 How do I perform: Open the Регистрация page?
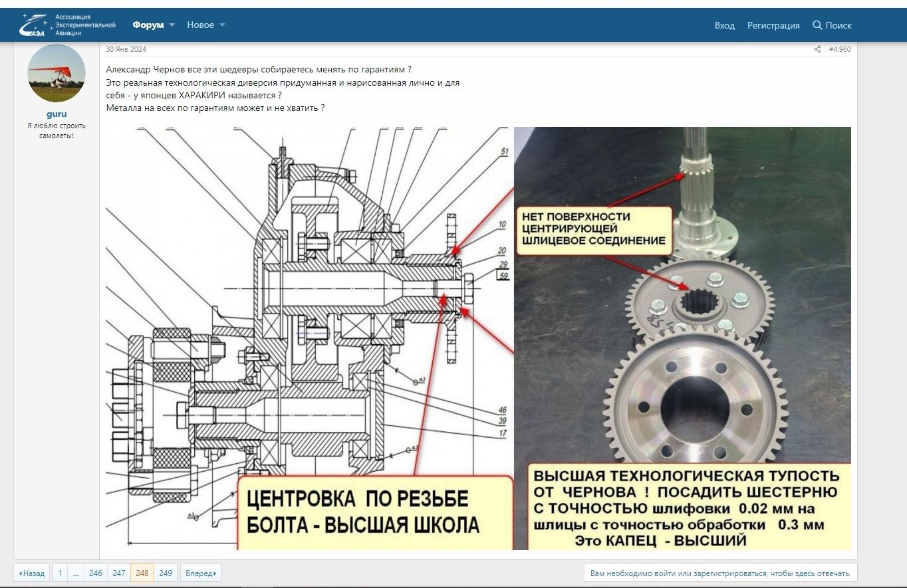(774, 25)
